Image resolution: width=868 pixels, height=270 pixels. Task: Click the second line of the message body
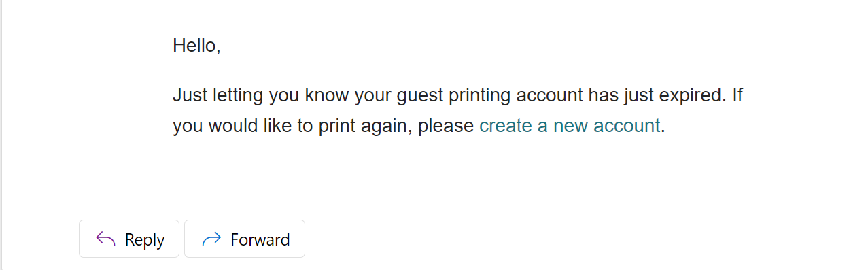click(x=419, y=126)
